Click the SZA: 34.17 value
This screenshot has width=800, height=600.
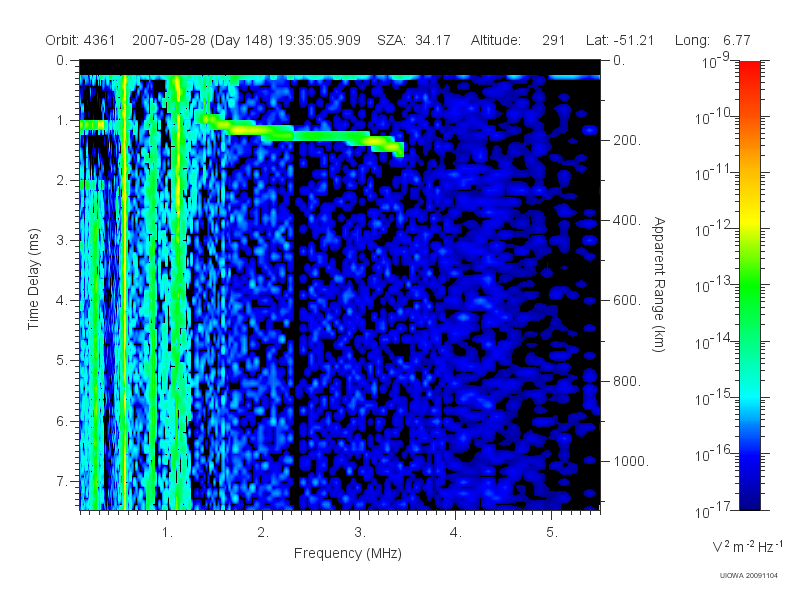414,40
